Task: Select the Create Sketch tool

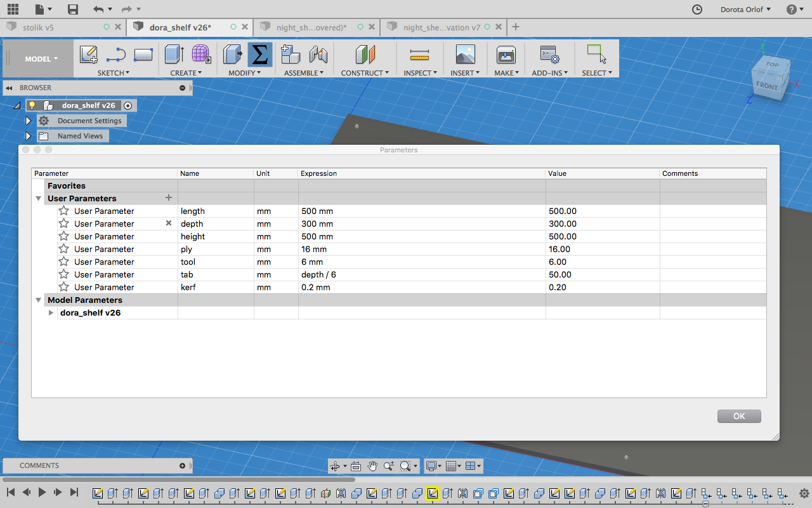Action: pyautogui.click(x=89, y=55)
